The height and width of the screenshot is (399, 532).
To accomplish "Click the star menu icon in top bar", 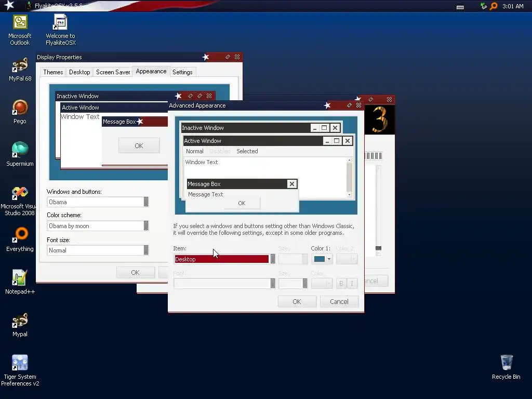I will coord(9,5).
